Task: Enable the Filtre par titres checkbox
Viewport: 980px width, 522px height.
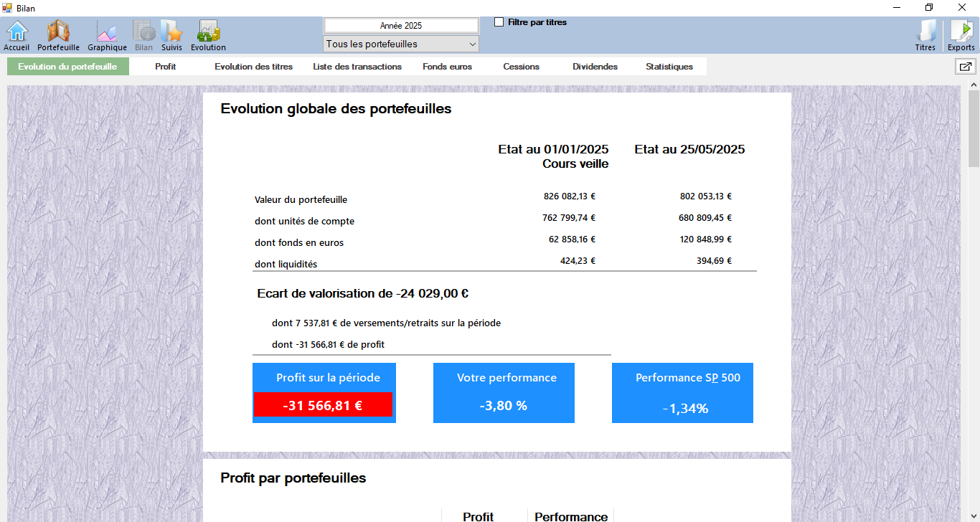Action: (x=499, y=22)
